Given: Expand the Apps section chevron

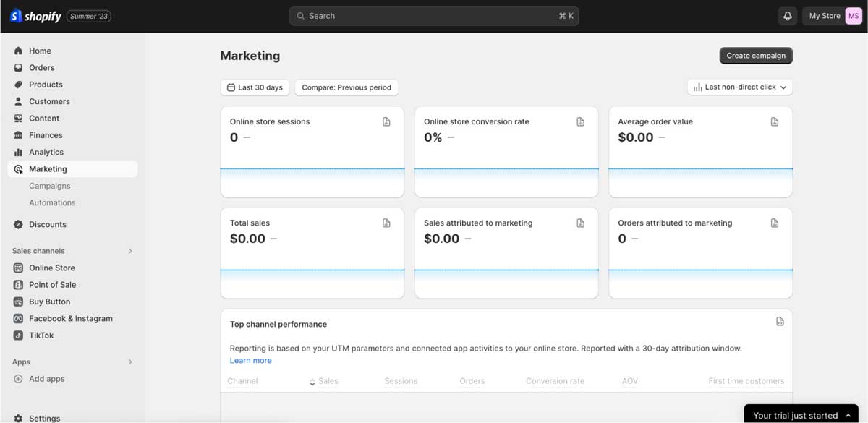Looking at the screenshot, I should 130,362.
